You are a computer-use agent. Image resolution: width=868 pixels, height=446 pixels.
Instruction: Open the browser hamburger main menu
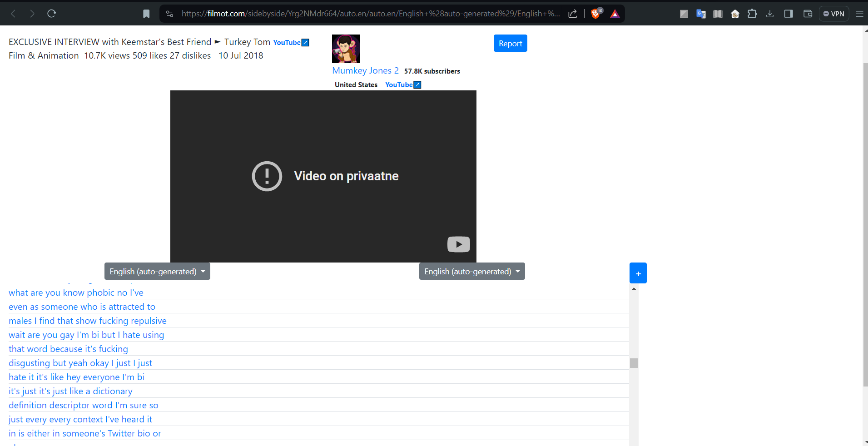859,14
